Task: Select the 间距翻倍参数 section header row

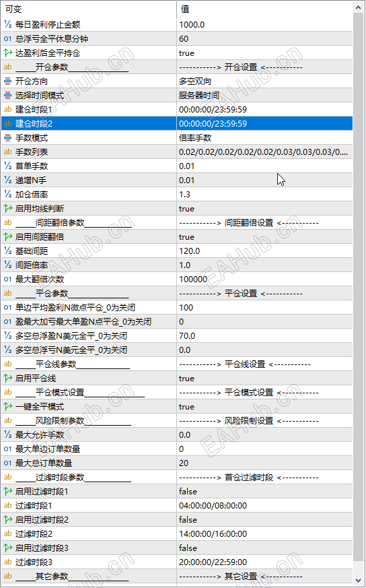Action: click(x=177, y=223)
